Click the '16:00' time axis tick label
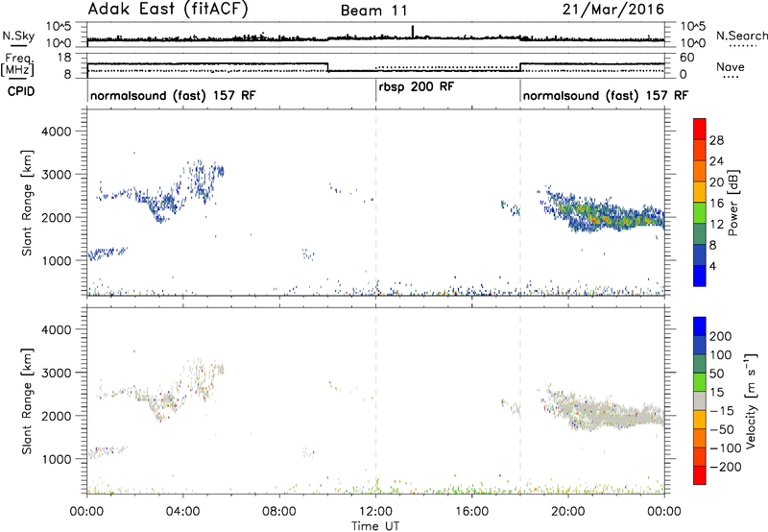Screen dimensions: 768x532 tap(471, 512)
